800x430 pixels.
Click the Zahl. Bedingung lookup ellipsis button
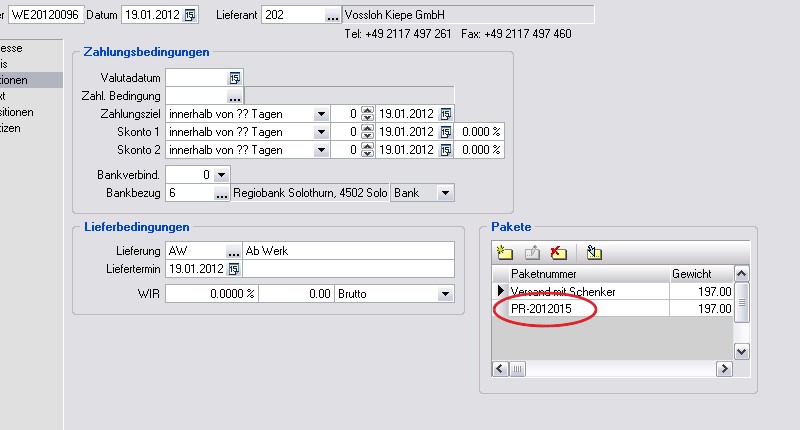coord(235,96)
